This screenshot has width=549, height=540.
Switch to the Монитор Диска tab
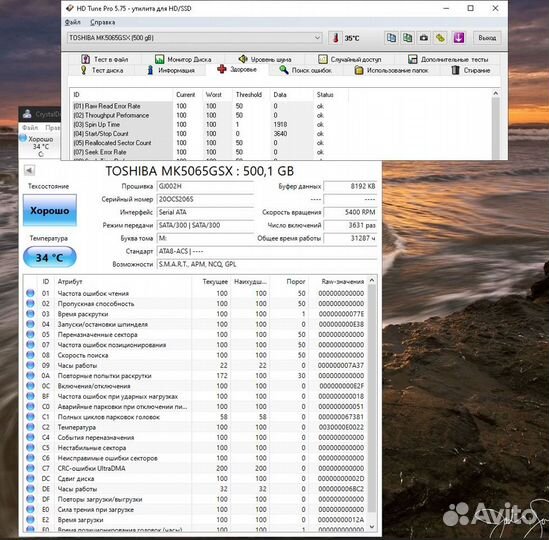pyautogui.click(x=183, y=59)
